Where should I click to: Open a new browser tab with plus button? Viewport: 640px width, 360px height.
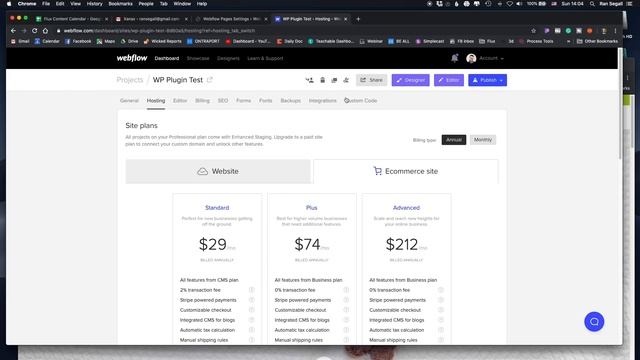[x=358, y=19]
